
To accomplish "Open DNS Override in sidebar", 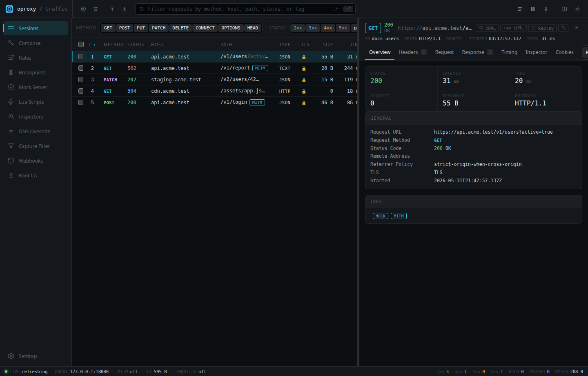I will click(36, 131).
